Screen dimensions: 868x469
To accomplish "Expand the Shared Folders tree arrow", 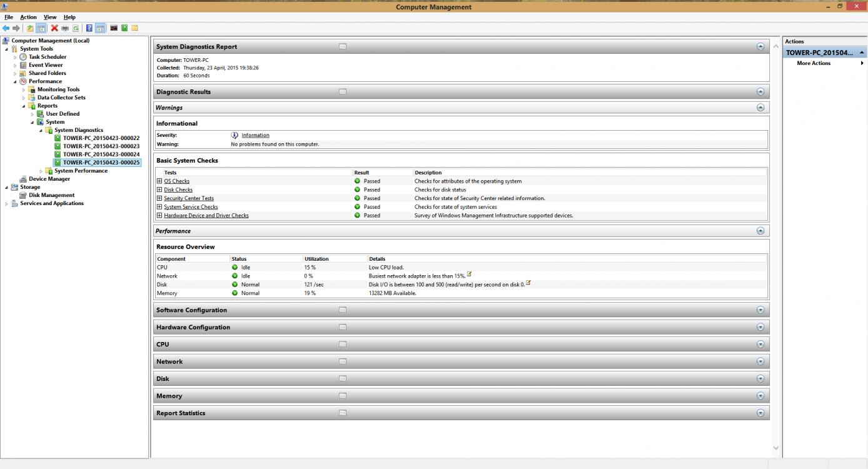I will 15,73.
